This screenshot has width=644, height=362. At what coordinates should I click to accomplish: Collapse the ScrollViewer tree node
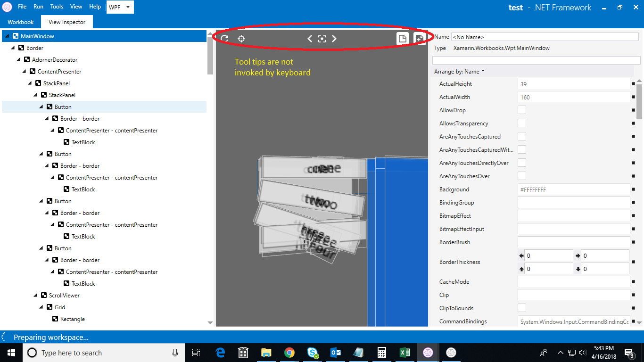(x=35, y=295)
